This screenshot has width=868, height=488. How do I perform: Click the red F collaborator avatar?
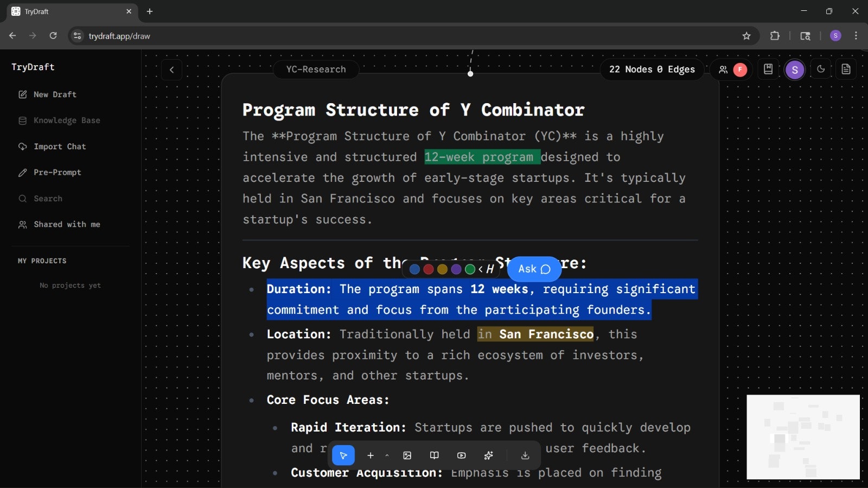click(740, 69)
